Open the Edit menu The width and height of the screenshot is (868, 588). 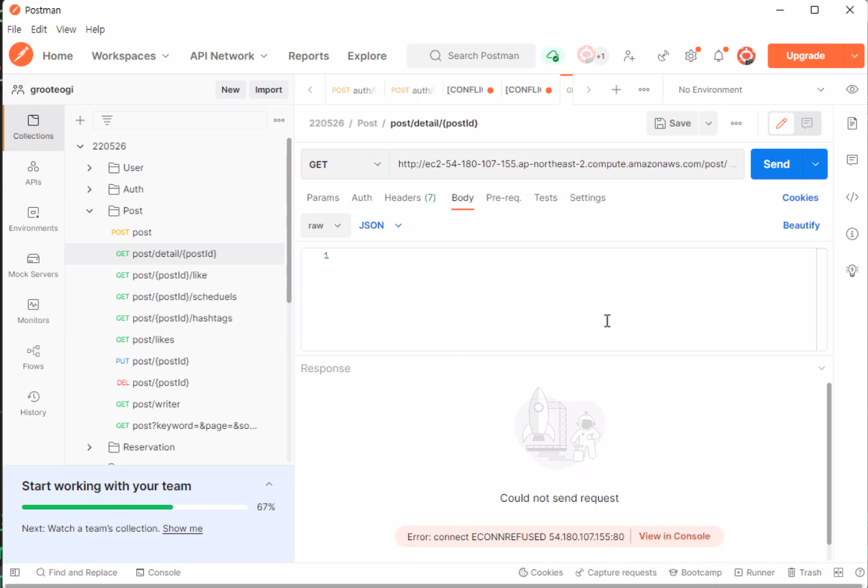tap(39, 29)
